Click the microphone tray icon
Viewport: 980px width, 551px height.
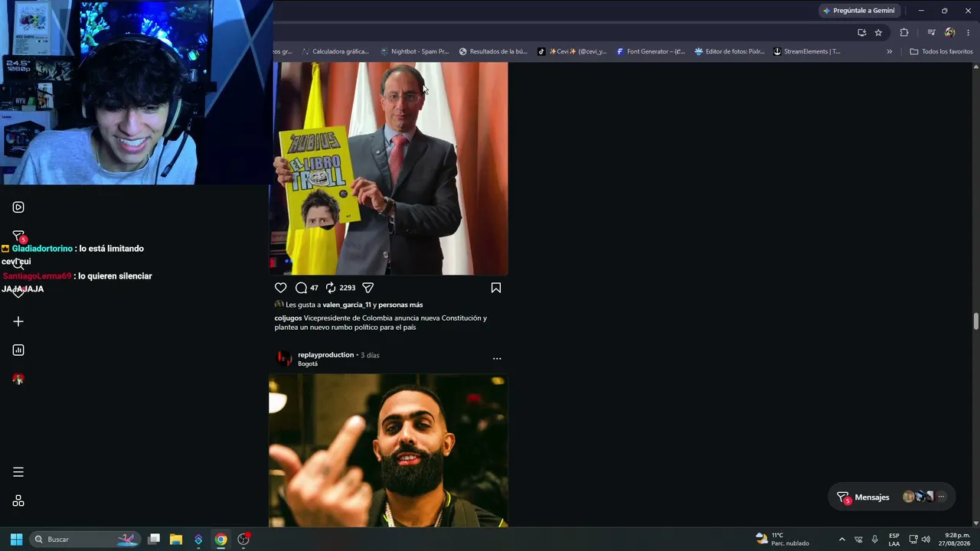(874, 540)
